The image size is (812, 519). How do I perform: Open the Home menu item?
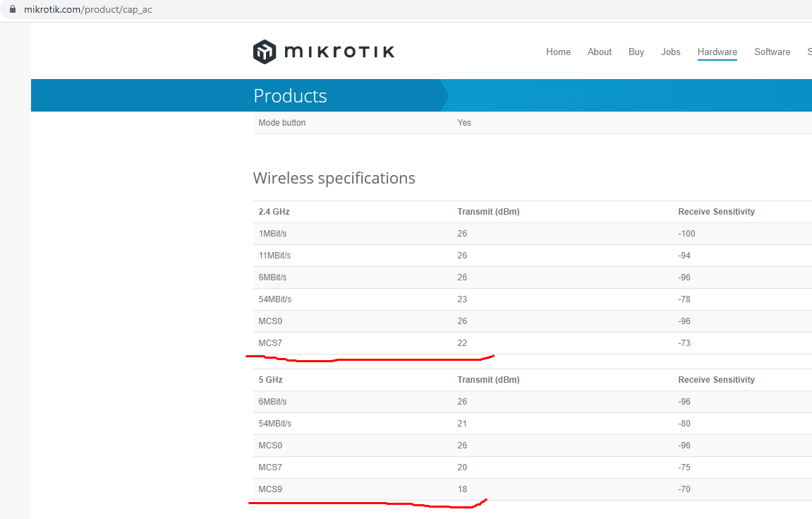coord(558,52)
